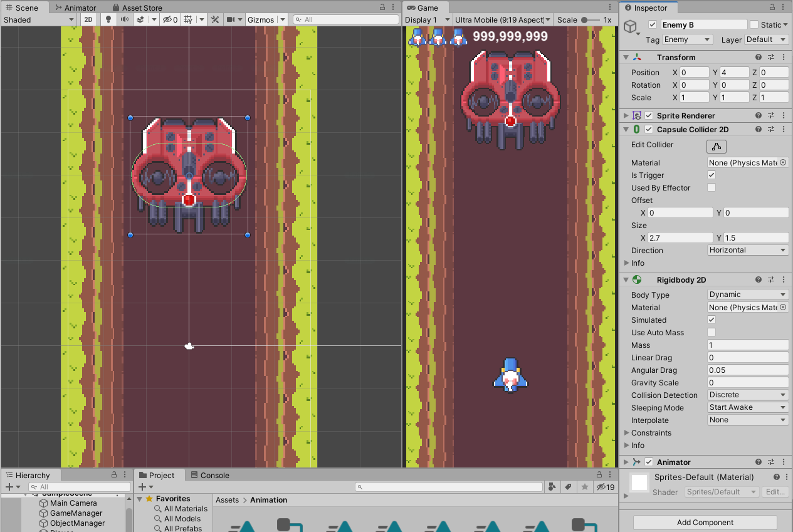Open Transform help reference icon
793x532 pixels.
pos(758,57)
